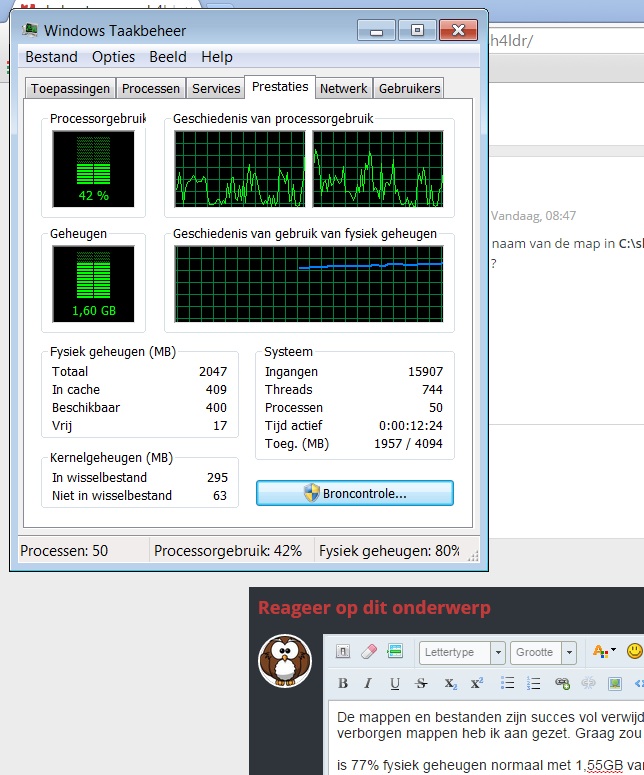Switch to the Toepassingen tab
The image size is (644, 775).
click(x=70, y=88)
